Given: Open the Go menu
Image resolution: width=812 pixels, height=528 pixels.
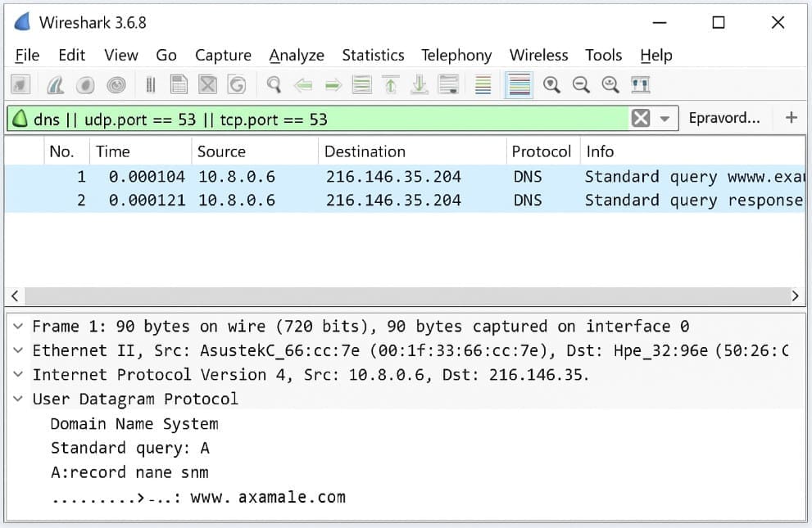Looking at the screenshot, I should click(x=166, y=55).
